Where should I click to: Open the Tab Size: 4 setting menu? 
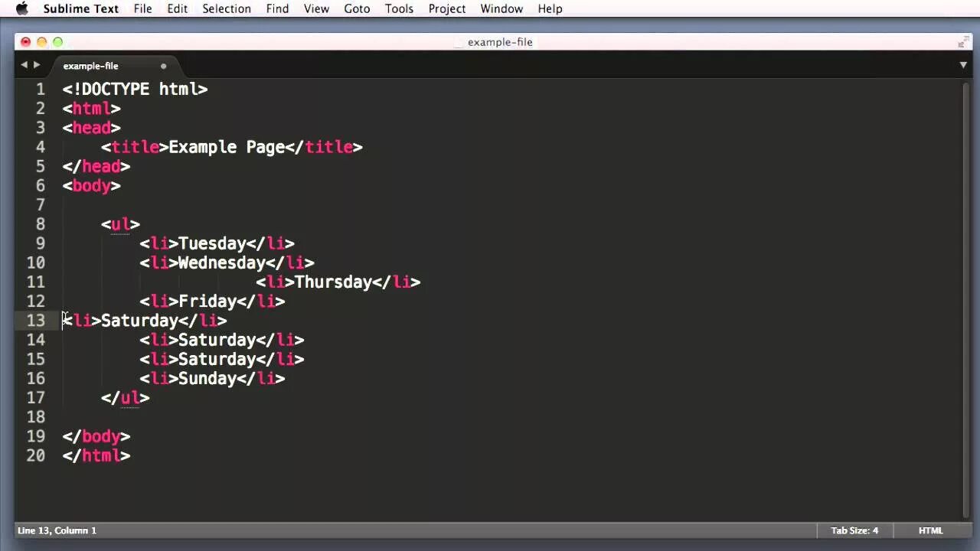click(854, 530)
